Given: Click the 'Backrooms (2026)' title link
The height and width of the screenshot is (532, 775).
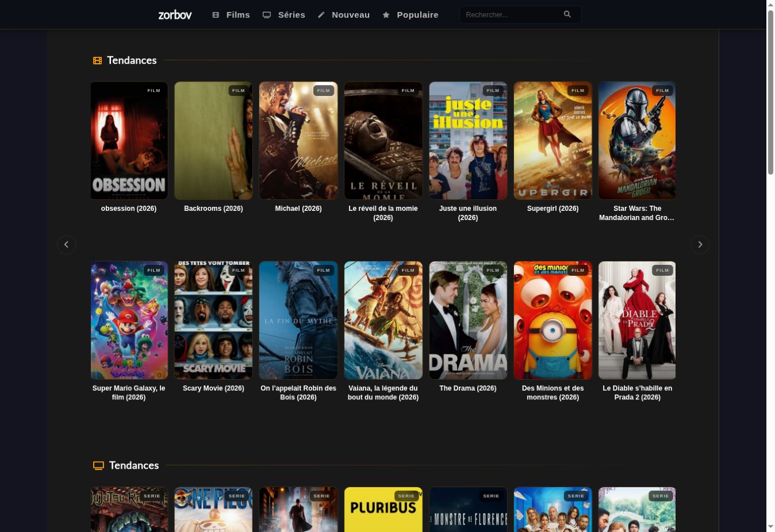Looking at the screenshot, I should (x=213, y=209).
